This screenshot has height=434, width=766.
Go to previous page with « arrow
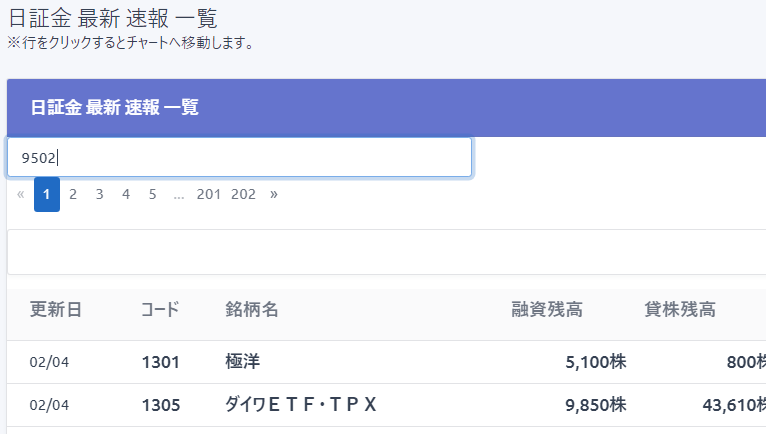click(21, 194)
